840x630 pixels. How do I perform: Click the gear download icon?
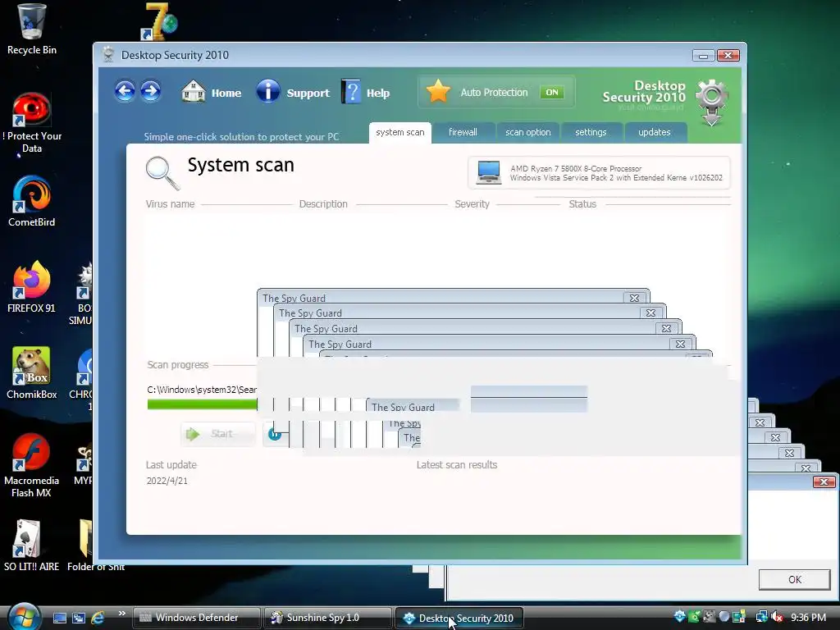coord(711,102)
